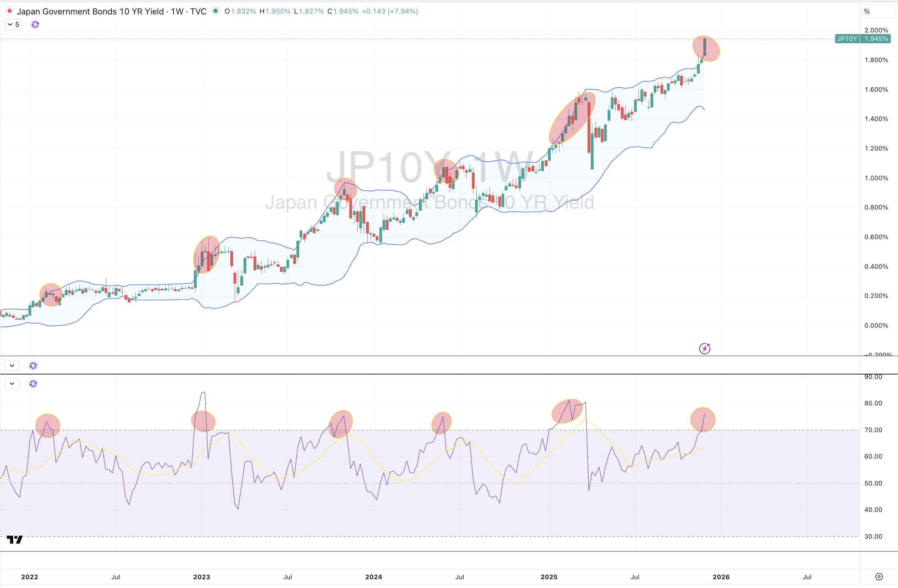This screenshot has height=588, width=898.
Task: Click the refresh icon in the RSI pane header
Action: coord(33,384)
